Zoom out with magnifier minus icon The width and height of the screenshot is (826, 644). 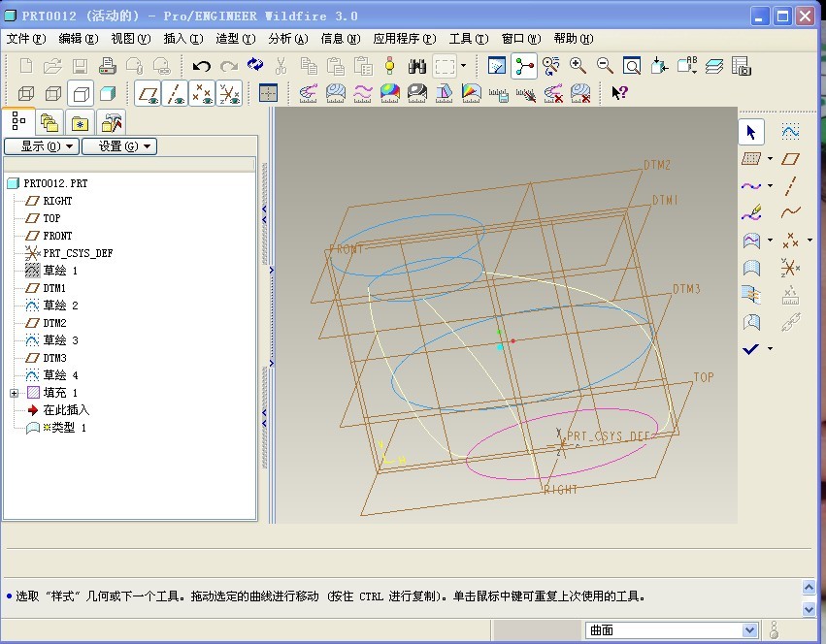605,66
